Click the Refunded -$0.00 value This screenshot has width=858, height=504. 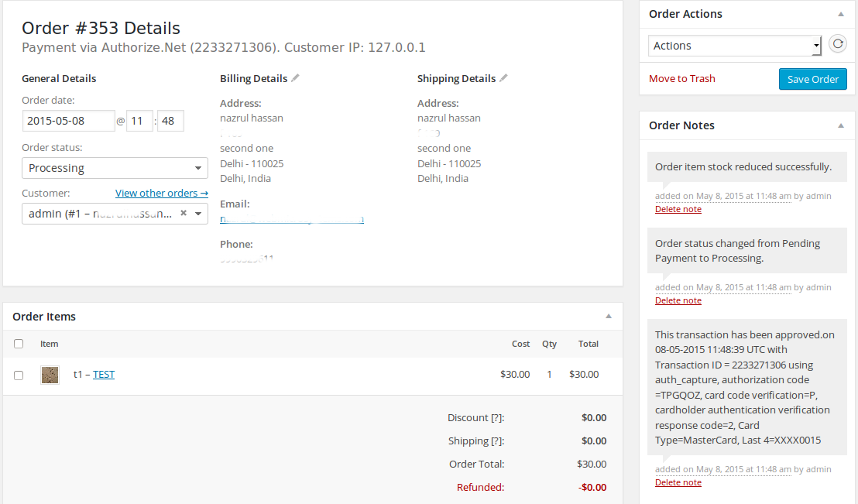tap(592, 487)
